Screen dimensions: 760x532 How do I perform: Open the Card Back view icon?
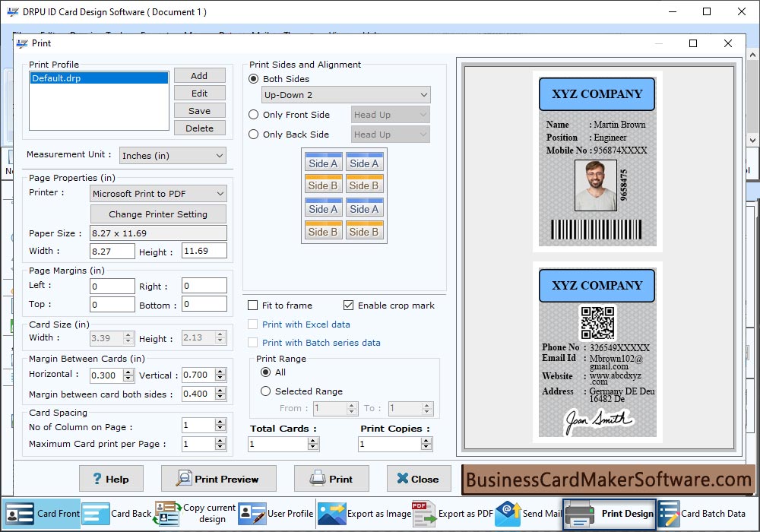click(96, 514)
